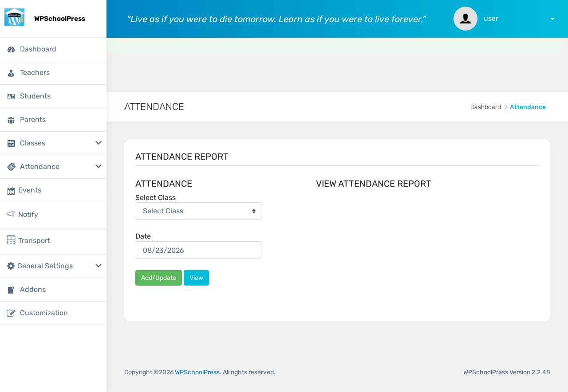
Task: Go to Dashboard breadcrumb link
Action: coord(485,107)
